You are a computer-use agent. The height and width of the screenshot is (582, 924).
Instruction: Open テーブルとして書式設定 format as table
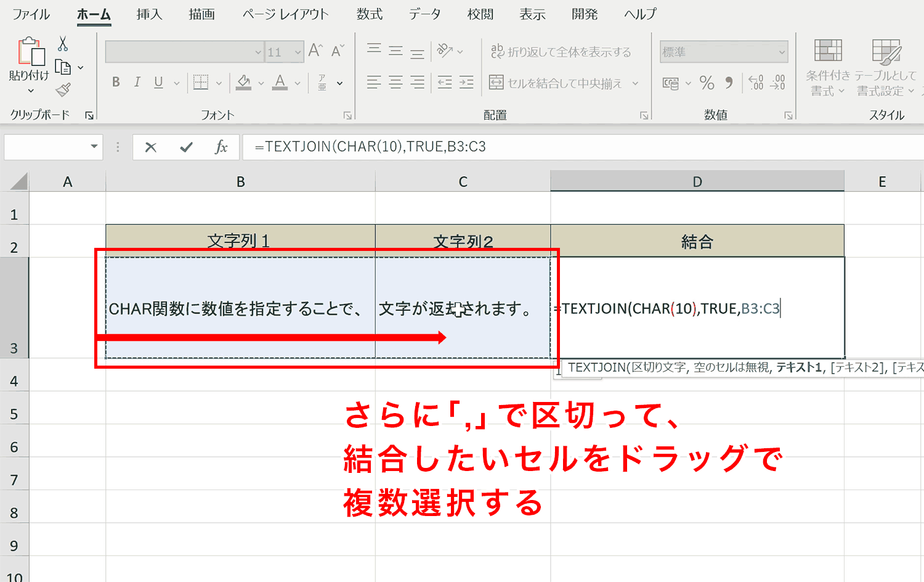[x=886, y=67]
